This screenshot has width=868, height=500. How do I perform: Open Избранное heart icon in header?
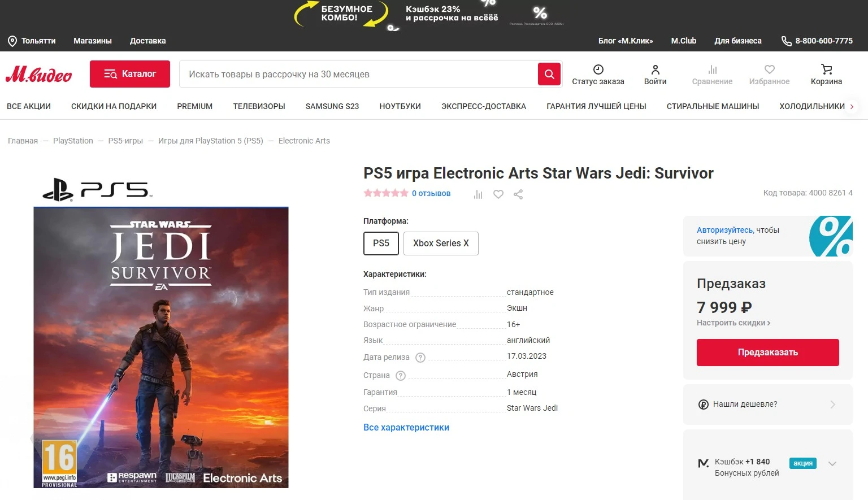pos(769,69)
